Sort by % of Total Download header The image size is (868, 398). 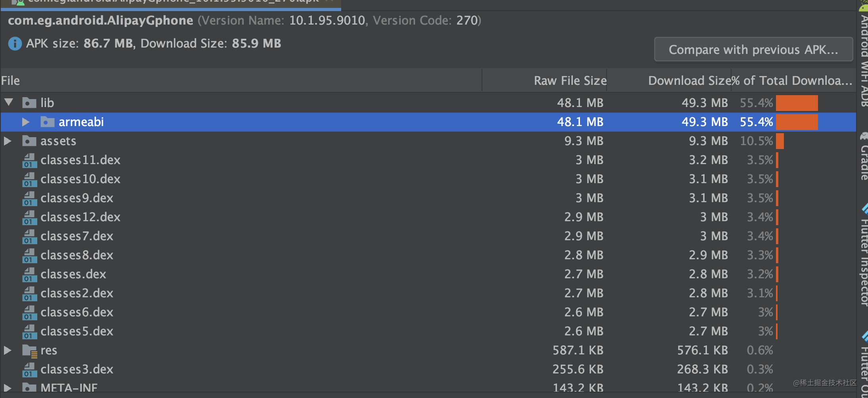coord(793,80)
